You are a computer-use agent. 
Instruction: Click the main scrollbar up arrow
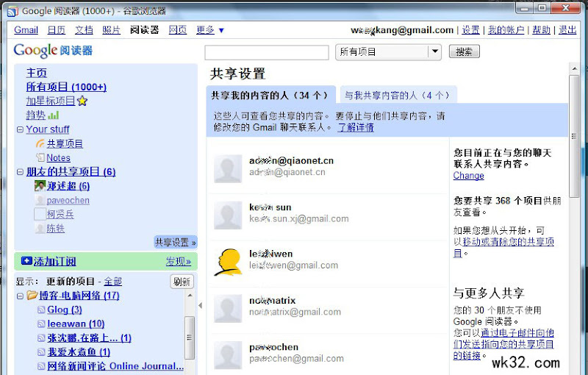(574, 68)
